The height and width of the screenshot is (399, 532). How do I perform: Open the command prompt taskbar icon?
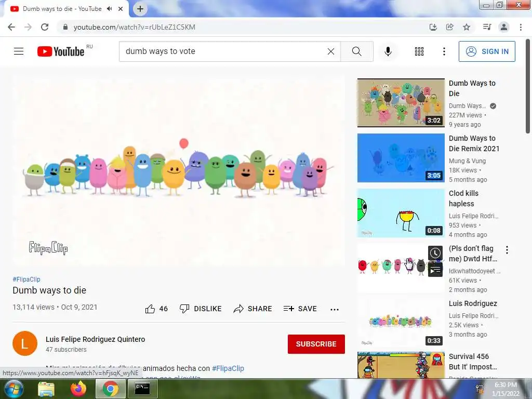pos(142,389)
